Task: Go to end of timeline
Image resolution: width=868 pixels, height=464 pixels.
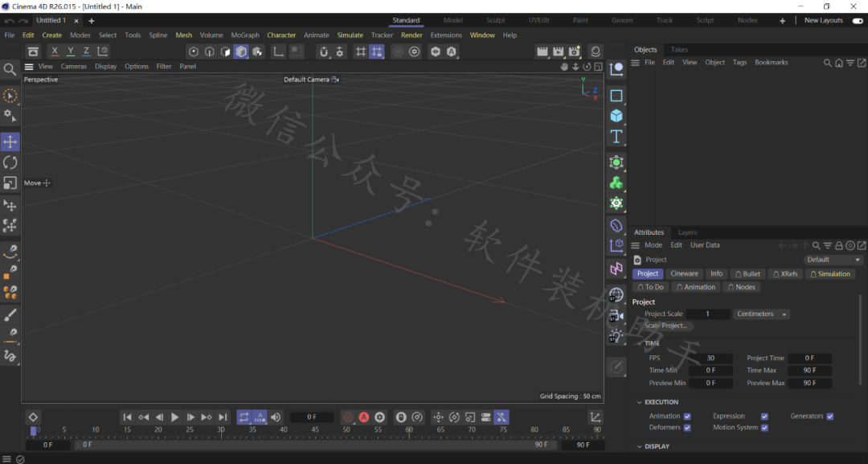Action: coord(223,417)
